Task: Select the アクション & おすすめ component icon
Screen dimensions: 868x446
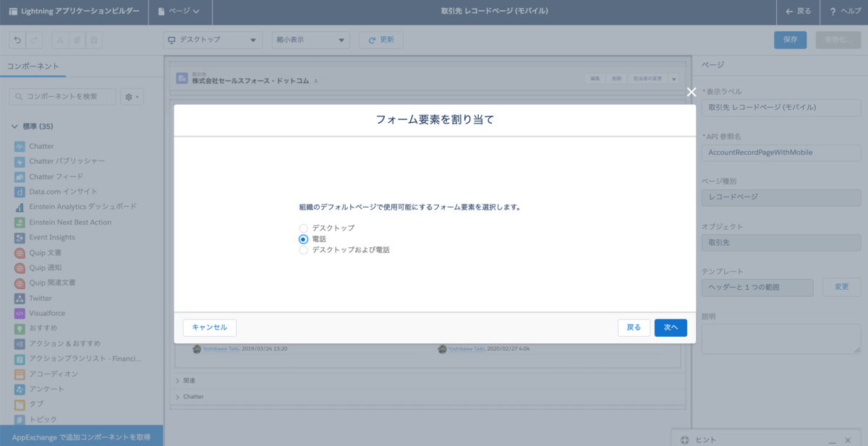Action: coord(20,343)
